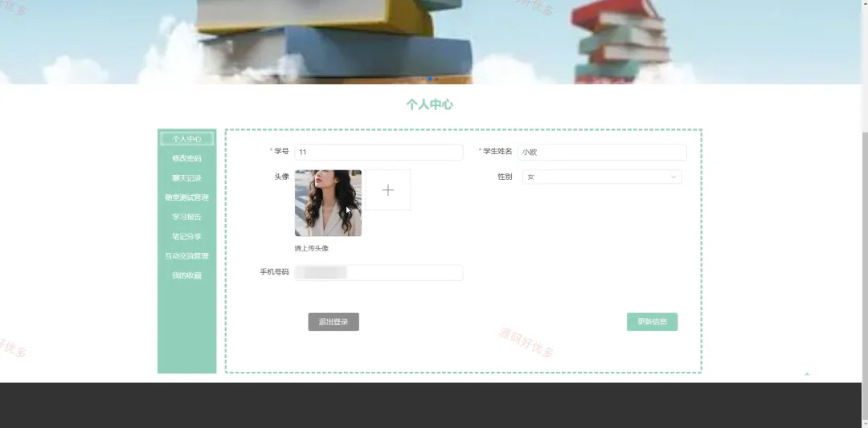Image resolution: width=868 pixels, height=428 pixels.
Task: Click the 更新信息 button
Action: click(652, 322)
